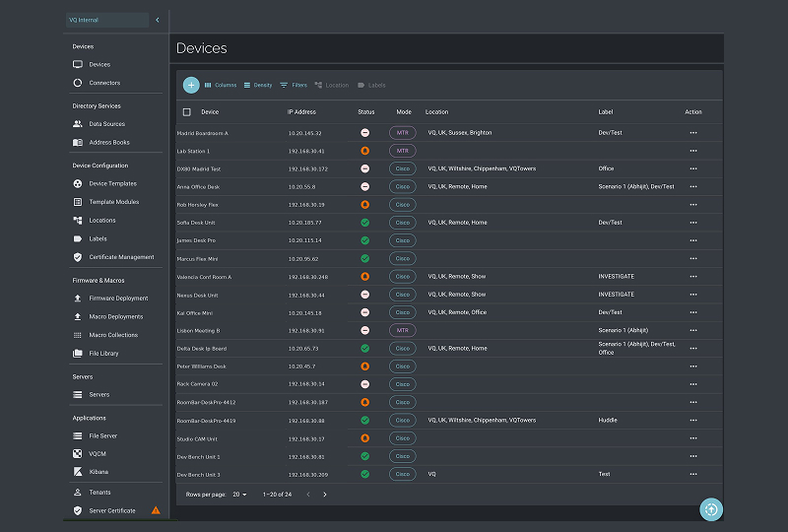
Task: Open the File Library folder icon
Action: click(x=78, y=354)
